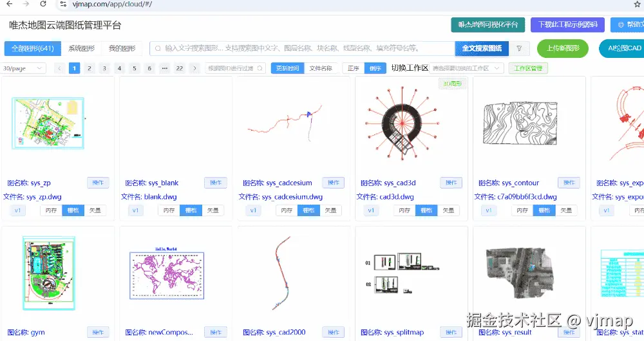This screenshot has width=644, height=341.
Task: Open AI绘图CAD button
Action: (x=621, y=48)
